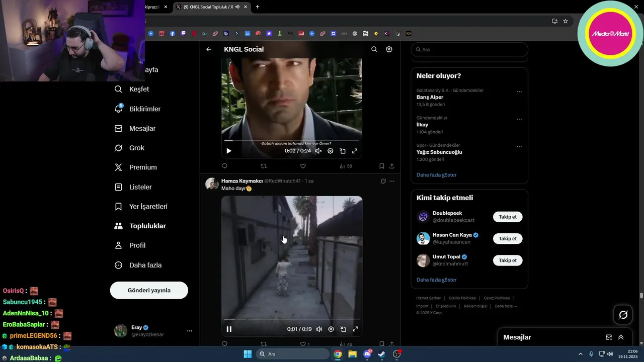Open KNGL Social community settings gear
This screenshot has height=362, width=644.
[x=389, y=49]
